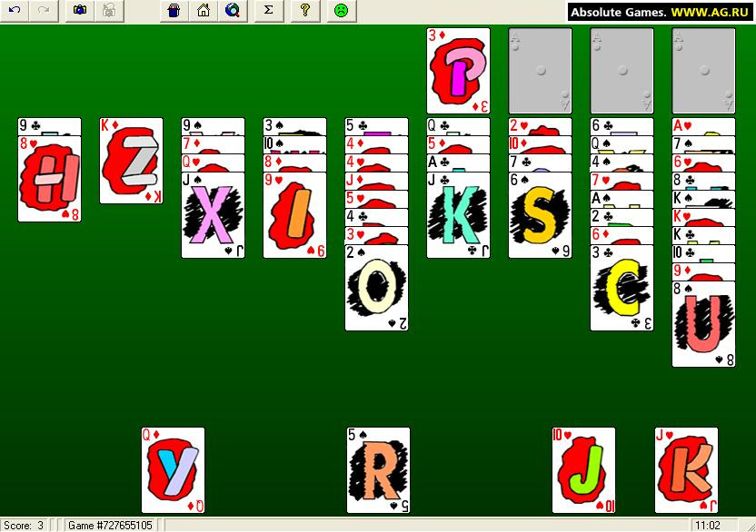Viewport: 756px width, 532px height.
Task: Select the 6 of spades S card
Action: click(x=540, y=215)
